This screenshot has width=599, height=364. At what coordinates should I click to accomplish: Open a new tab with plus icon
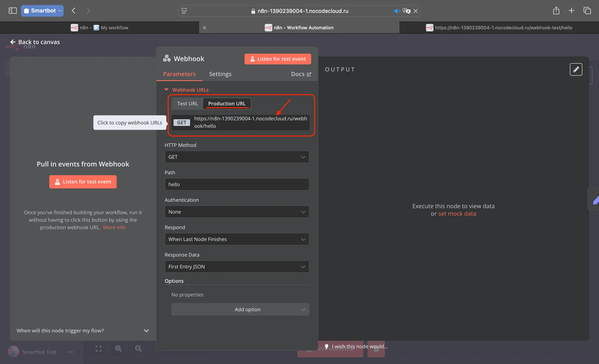point(571,11)
